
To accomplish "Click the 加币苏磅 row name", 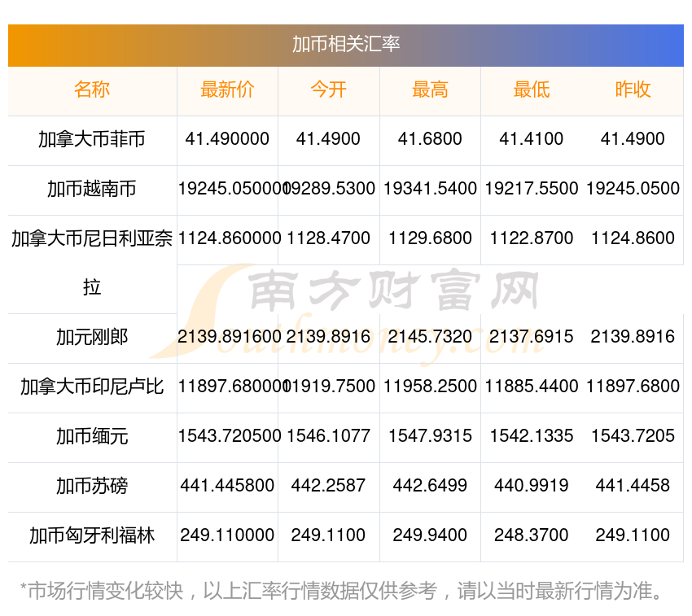I will point(92,487).
